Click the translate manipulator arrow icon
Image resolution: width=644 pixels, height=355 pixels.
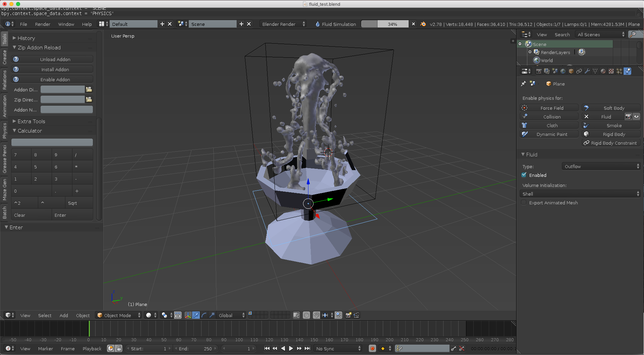pyautogui.click(x=196, y=315)
